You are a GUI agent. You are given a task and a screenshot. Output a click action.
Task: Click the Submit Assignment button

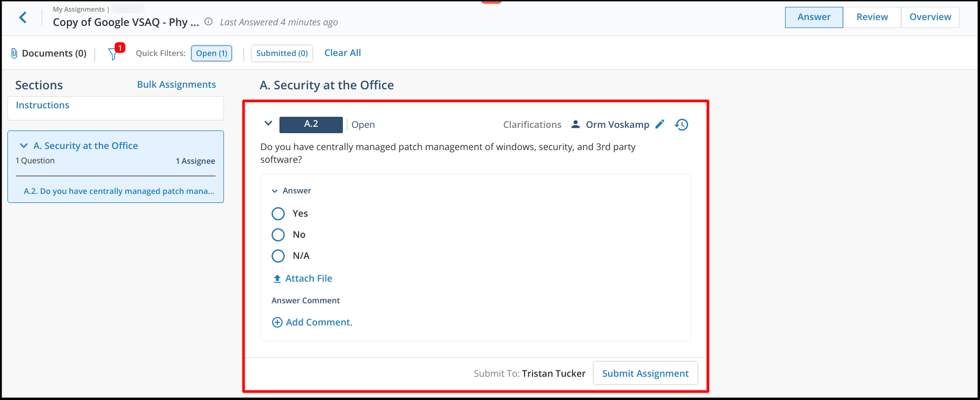646,374
